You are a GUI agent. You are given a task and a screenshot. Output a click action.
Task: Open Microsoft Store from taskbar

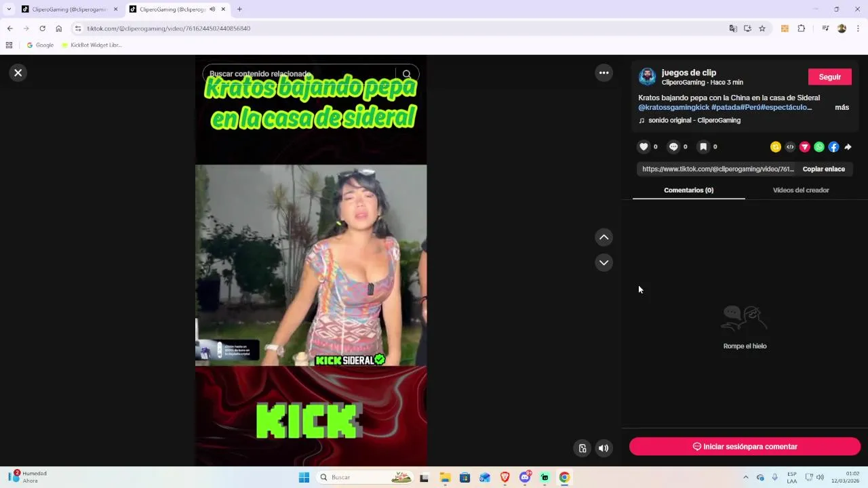pyautogui.click(x=465, y=477)
